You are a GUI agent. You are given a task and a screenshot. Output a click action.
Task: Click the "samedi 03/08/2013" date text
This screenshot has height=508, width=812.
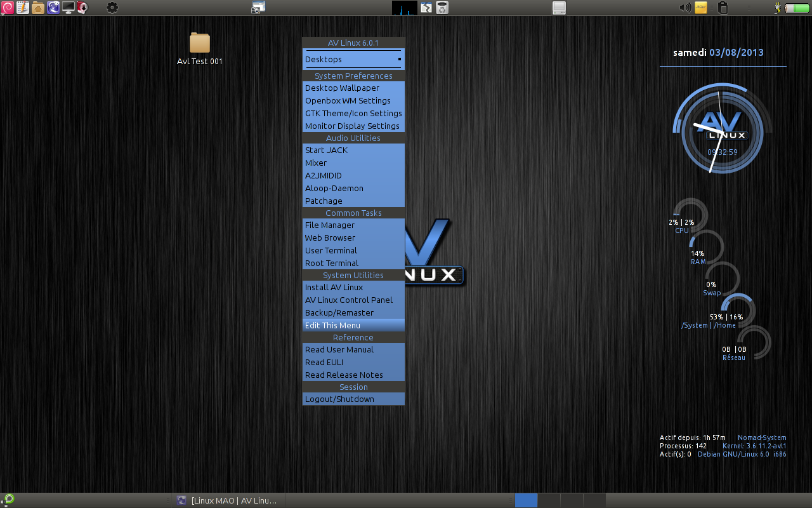(718, 53)
